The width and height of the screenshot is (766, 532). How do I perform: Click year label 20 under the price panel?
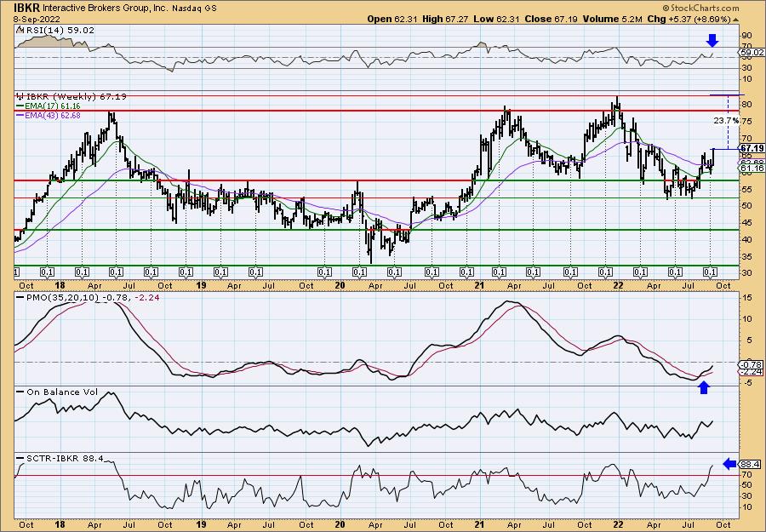pyautogui.click(x=340, y=285)
